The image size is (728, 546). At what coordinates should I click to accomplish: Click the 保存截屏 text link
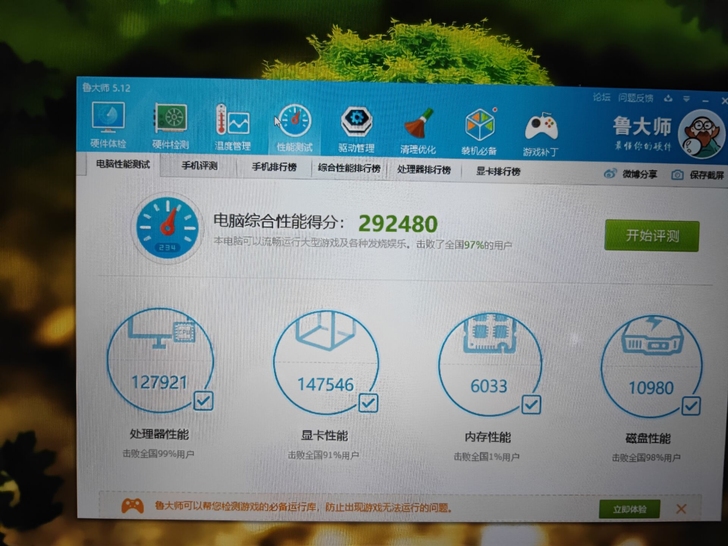point(707,175)
